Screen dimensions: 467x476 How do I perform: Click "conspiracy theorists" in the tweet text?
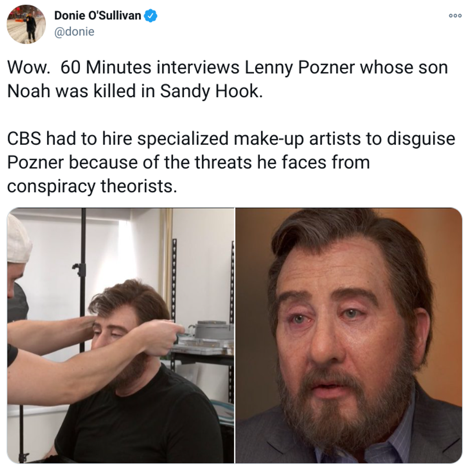coord(91,186)
